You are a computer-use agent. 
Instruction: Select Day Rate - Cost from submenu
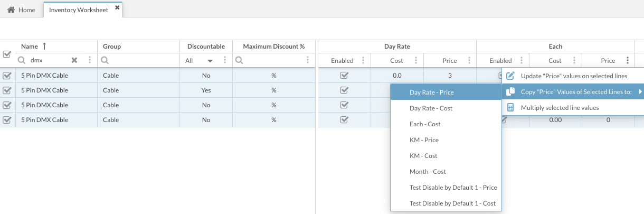pyautogui.click(x=431, y=108)
